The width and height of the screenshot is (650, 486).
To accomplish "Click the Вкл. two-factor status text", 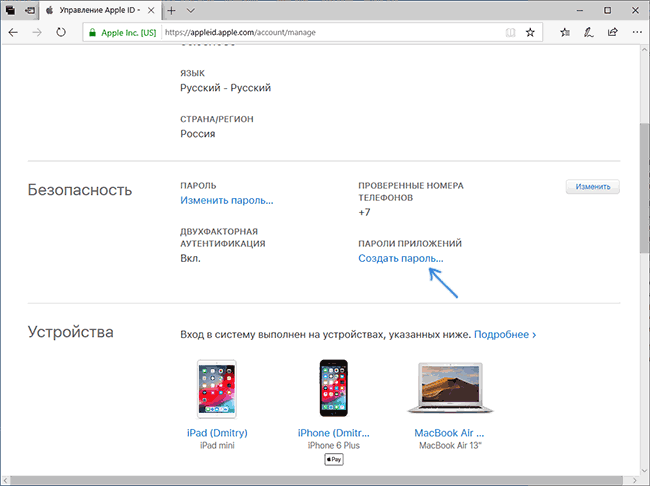I will (190, 258).
